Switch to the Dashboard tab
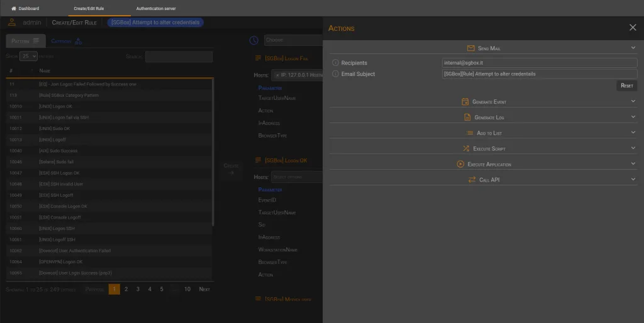This screenshot has width=644, height=323. pyautogui.click(x=25, y=8)
